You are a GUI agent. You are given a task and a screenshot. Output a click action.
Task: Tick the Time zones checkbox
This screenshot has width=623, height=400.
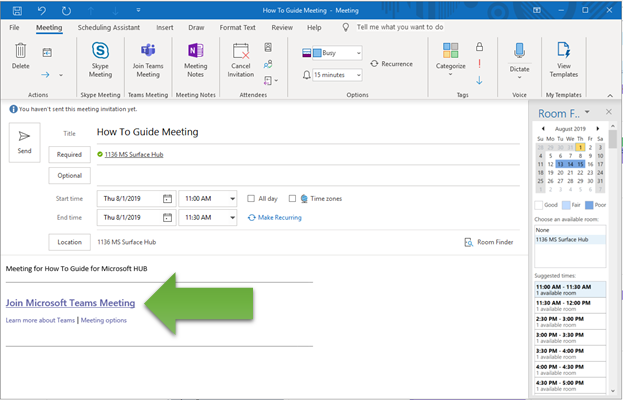(x=292, y=198)
